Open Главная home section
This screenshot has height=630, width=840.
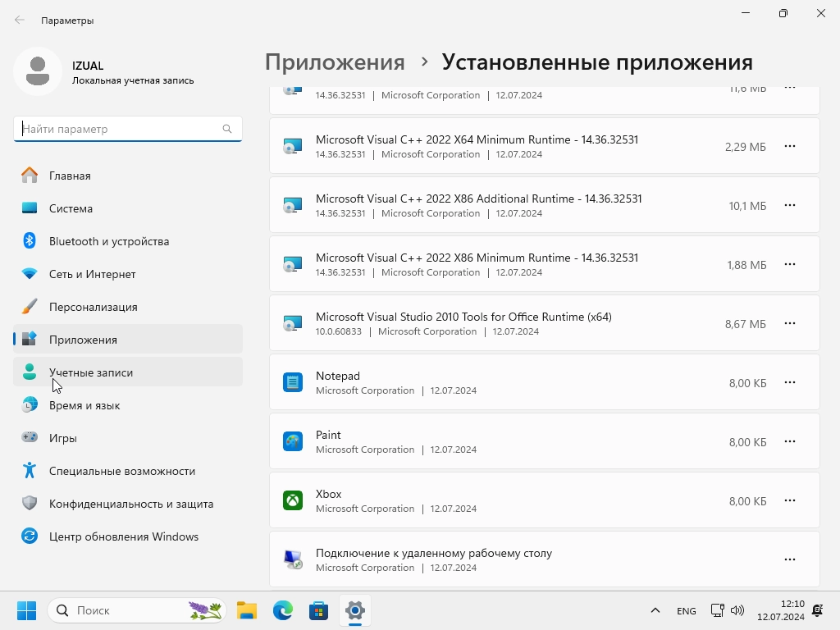(127, 176)
